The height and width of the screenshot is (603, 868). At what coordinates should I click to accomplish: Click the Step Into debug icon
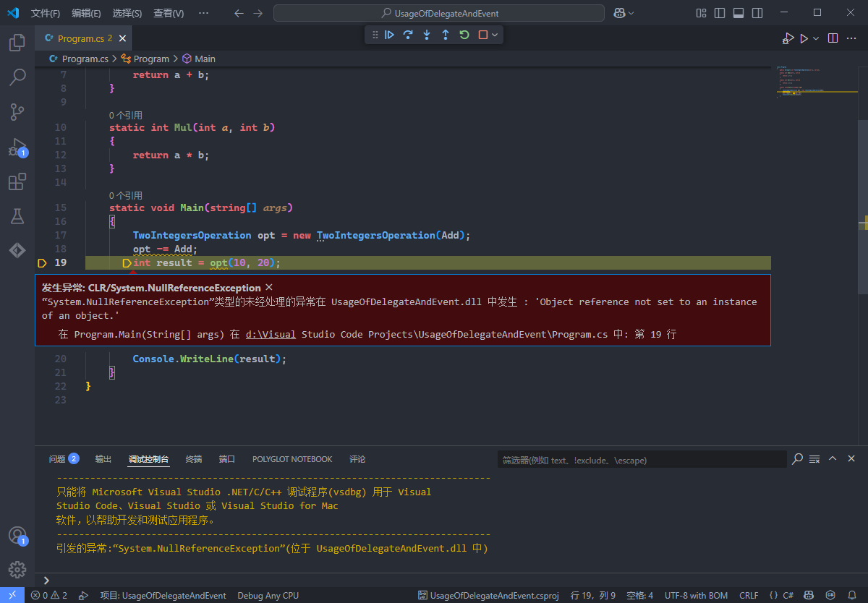coord(427,35)
